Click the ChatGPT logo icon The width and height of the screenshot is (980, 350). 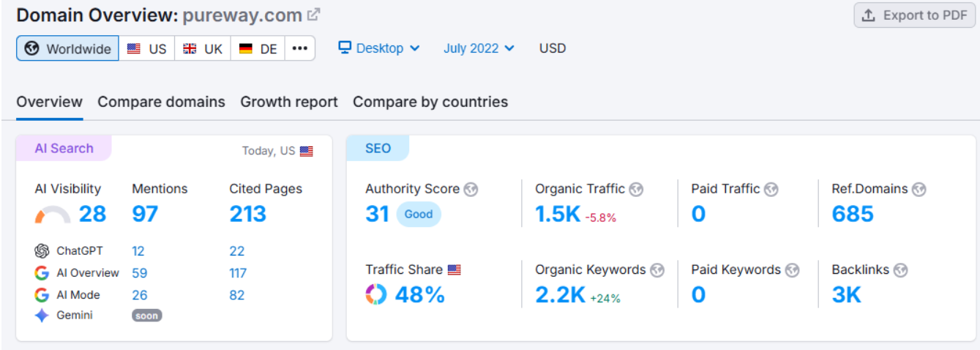click(42, 251)
